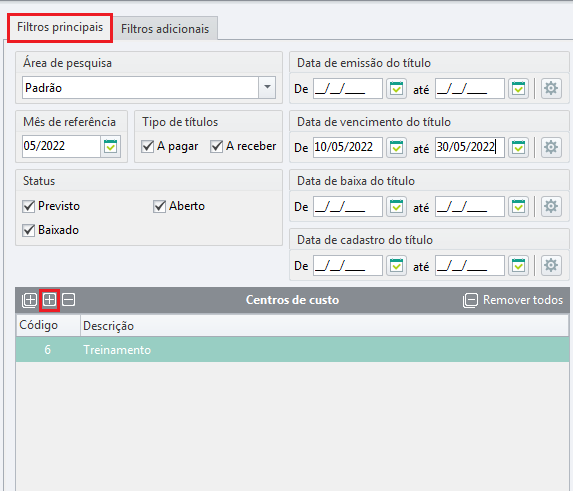Toggle the Previsto status checkbox
Screen dimensions: 573x491
pos(29,206)
